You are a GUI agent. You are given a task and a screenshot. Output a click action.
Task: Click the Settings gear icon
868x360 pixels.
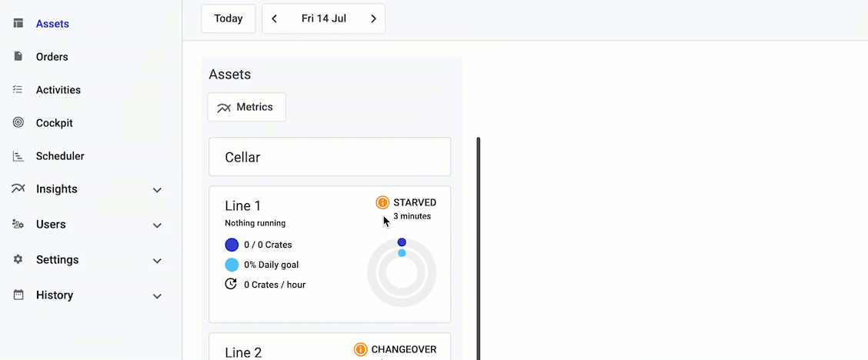click(18, 260)
